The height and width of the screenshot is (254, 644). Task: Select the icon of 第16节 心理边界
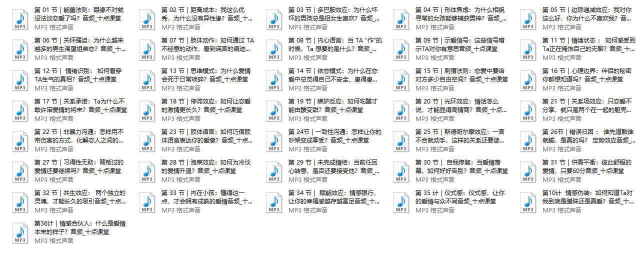(x=528, y=79)
